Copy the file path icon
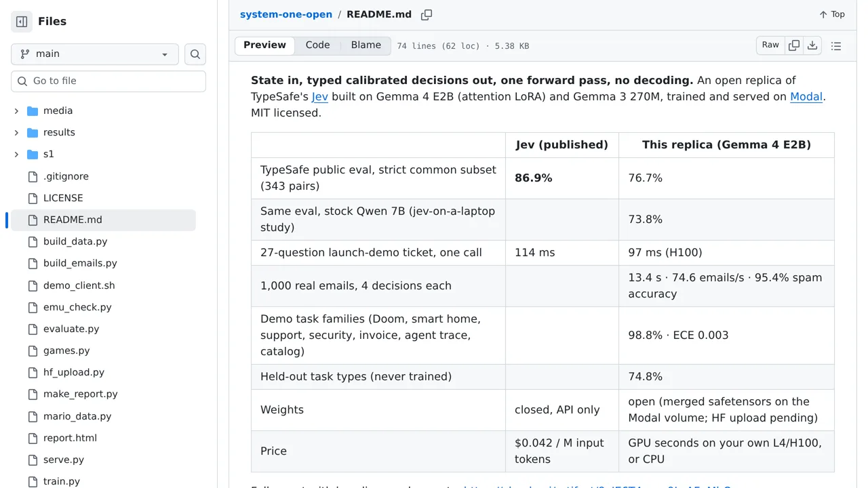868x488 pixels. pyautogui.click(x=427, y=15)
